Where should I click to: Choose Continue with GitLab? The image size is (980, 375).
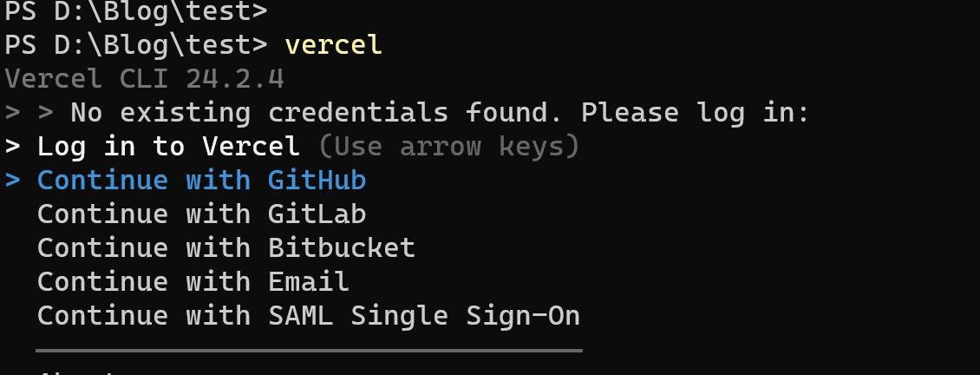(201, 214)
